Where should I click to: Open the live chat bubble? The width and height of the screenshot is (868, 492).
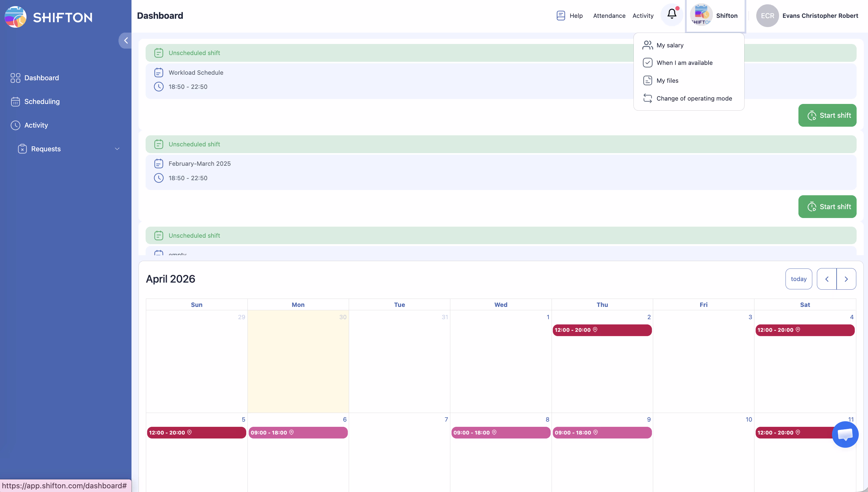pyautogui.click(x=845, y=434)
